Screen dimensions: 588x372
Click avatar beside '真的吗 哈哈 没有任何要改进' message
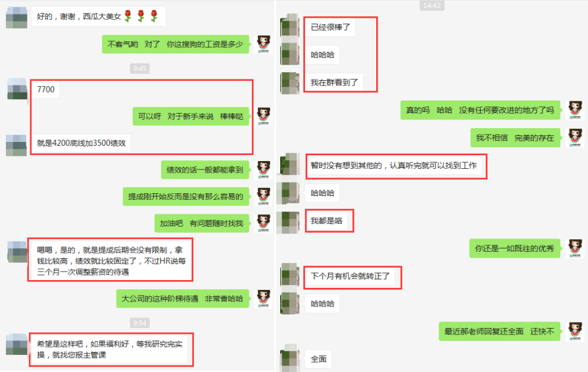[575, 110]
